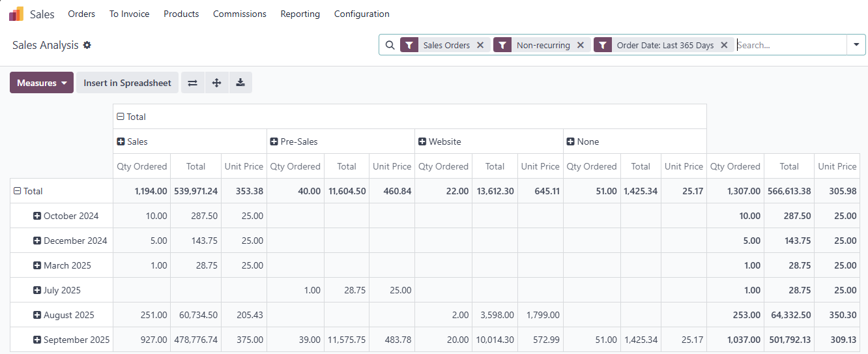Expand the September 2025 row

pos(37,340)
